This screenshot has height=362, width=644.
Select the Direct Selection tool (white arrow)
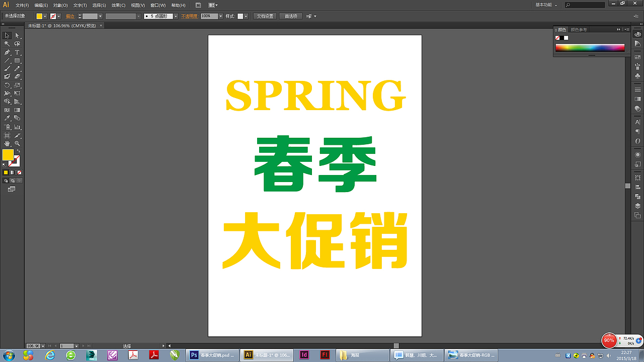click(17, 36)
